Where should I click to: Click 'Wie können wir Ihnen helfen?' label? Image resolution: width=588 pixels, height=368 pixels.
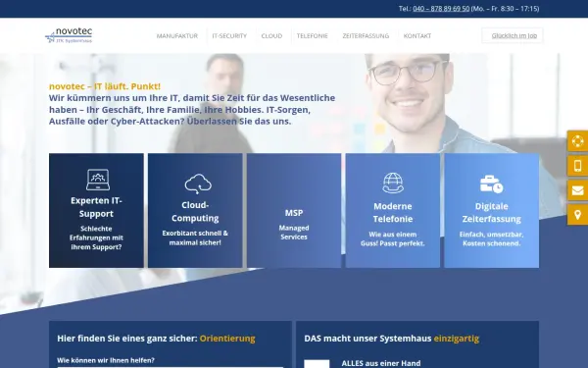[106, 360]
